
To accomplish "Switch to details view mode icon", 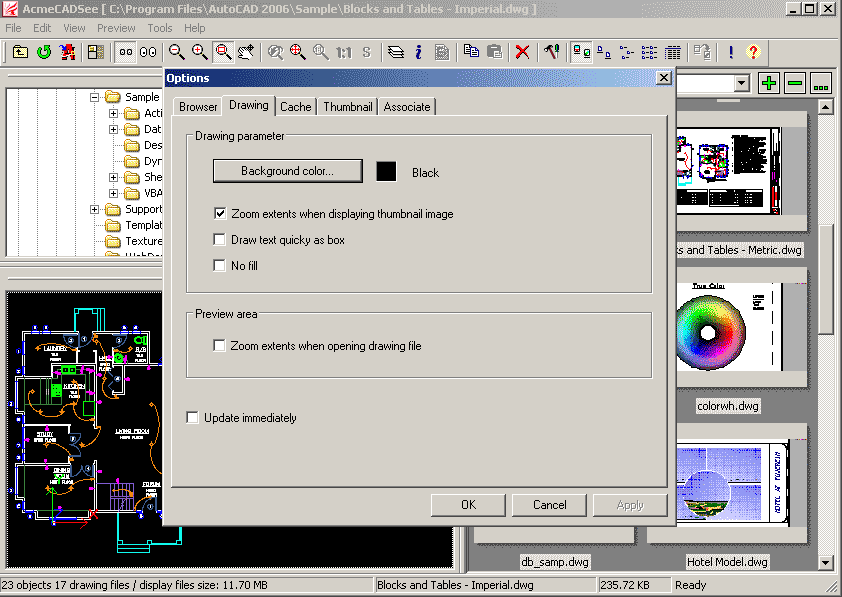I will coord(649,52).
